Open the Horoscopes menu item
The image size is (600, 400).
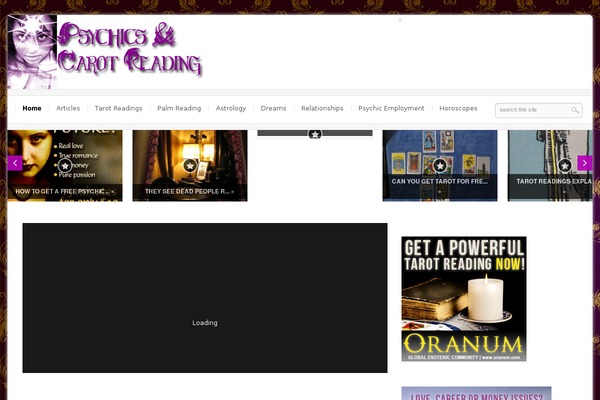[x=458, y=108]
